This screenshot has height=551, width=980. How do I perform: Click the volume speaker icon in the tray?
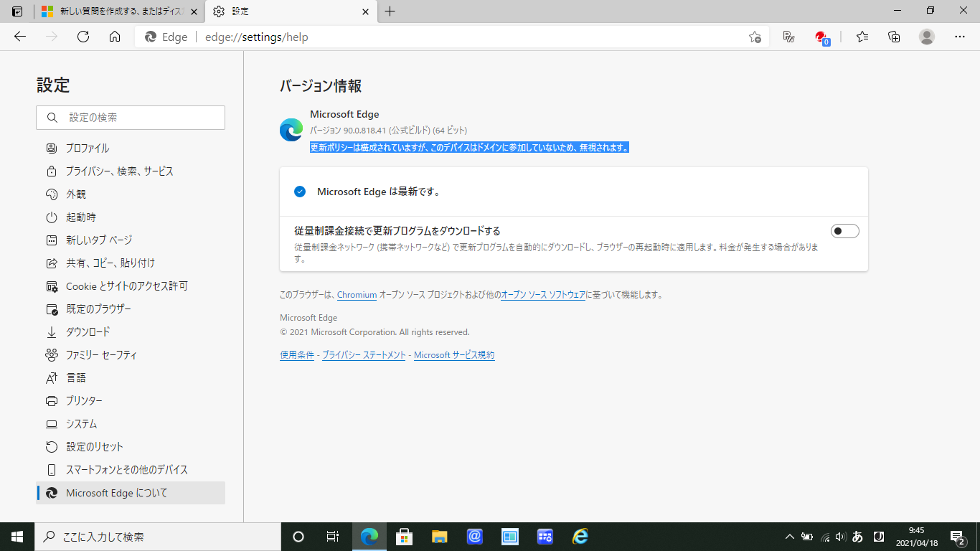(x=839, y=536)
